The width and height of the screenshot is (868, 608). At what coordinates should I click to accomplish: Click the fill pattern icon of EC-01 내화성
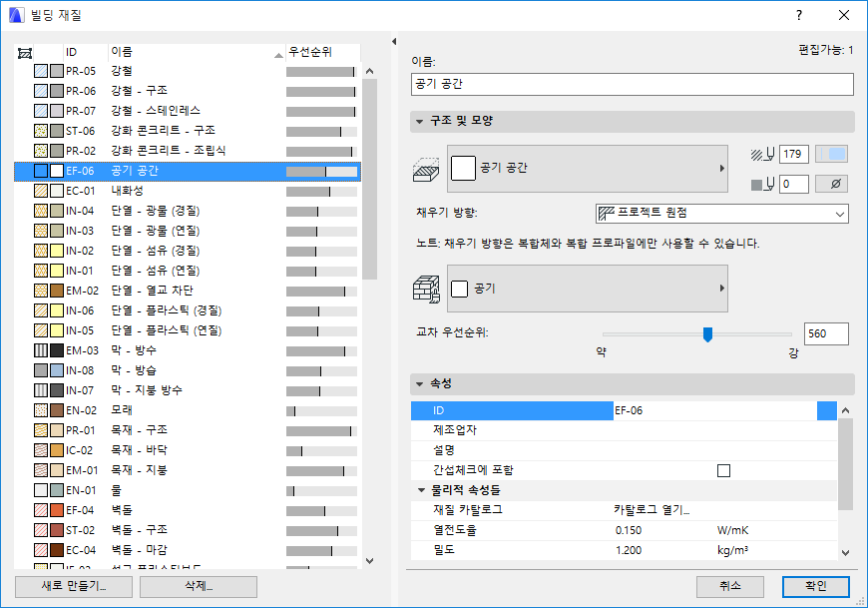[x=41, y=191]
